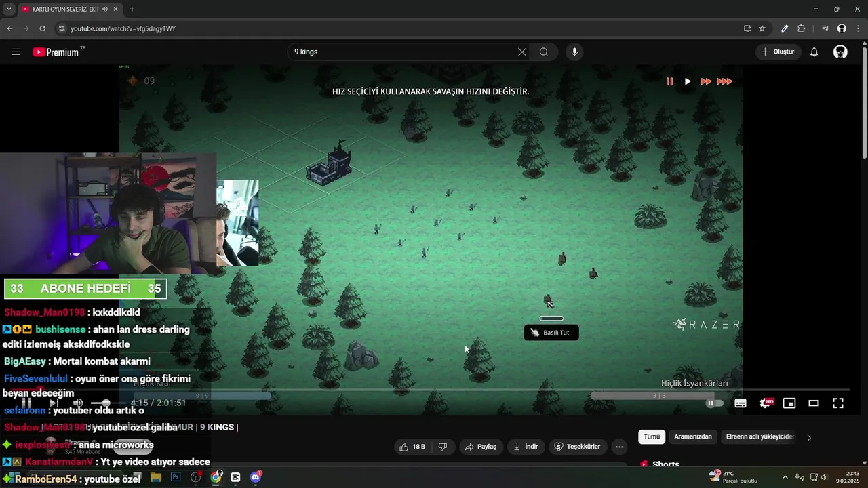Select the Elraenn adlı yükleyiciden chip

(x=759, y=437)
